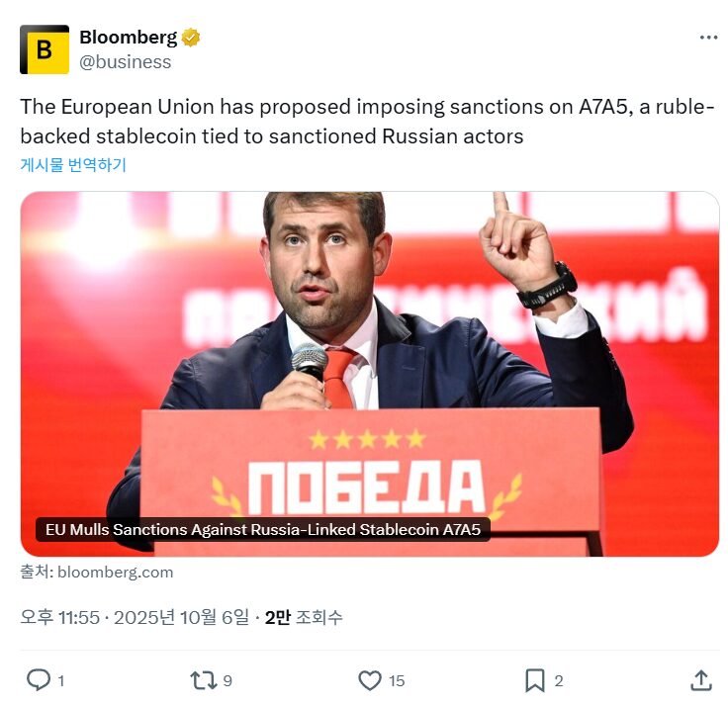Open the three-dot more options menu
This screenshot has width=728, height=708.
[x=708, y=38]
